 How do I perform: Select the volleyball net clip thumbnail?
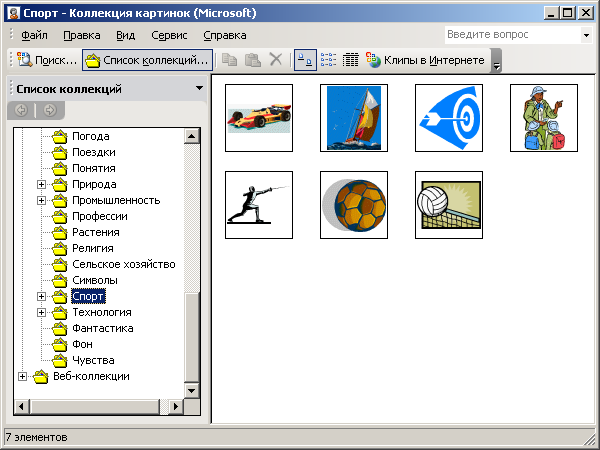tap(449, 205)
